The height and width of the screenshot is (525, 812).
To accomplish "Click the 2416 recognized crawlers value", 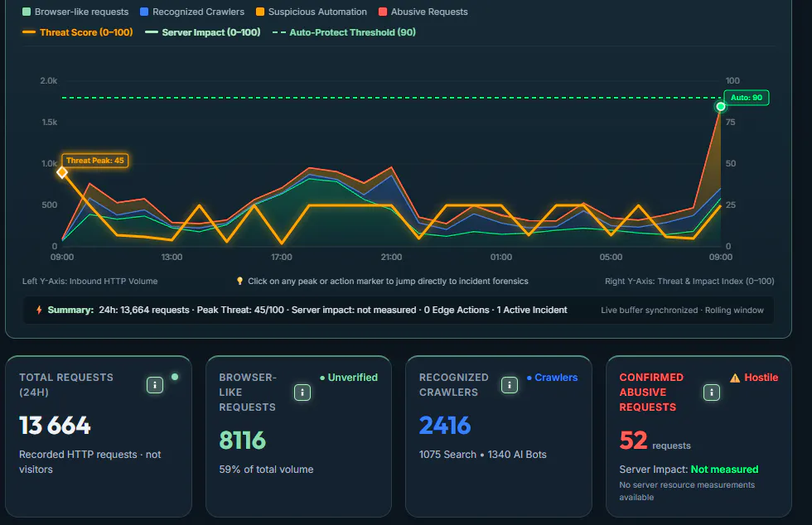I will 445,426.
